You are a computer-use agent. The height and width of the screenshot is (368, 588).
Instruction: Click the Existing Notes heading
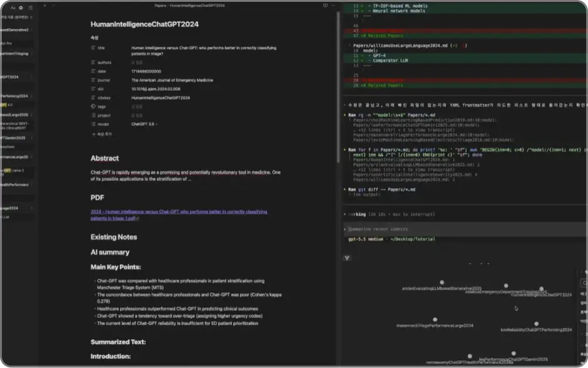point(113,237)
